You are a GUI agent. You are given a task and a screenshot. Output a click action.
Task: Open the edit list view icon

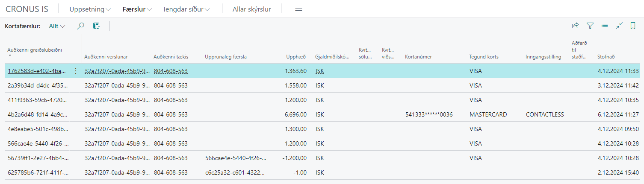[x=97, y=26]
